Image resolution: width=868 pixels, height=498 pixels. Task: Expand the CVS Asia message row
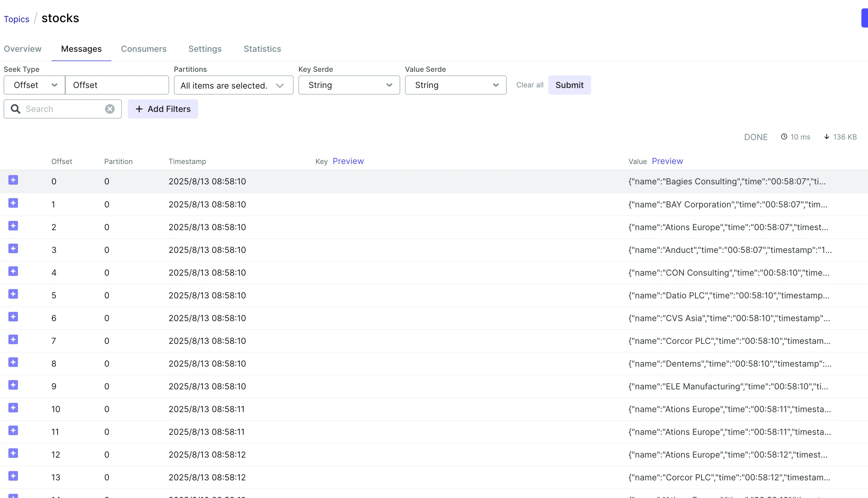click(13, 317)
